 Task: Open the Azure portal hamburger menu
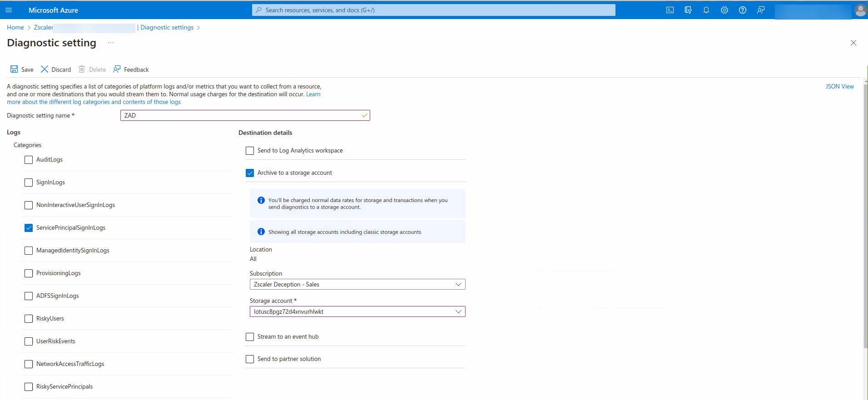pyautogui.click(x=9, y=10)
